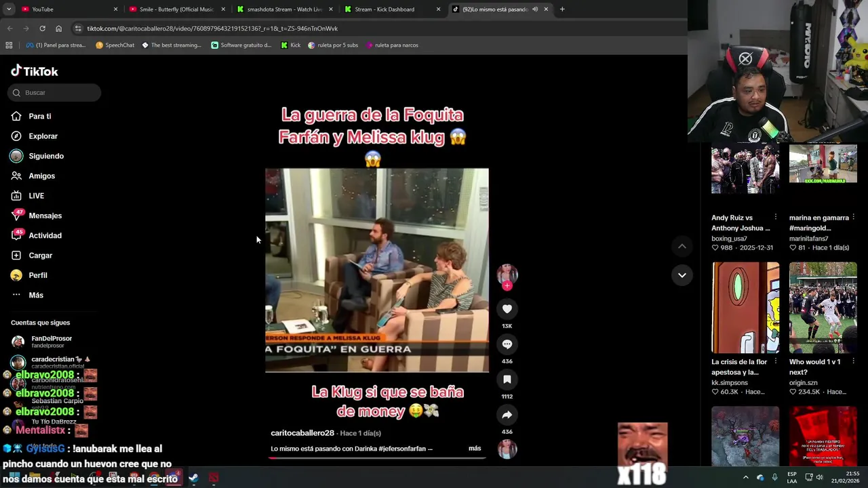Open marina en gamarra video thumbnail
868x488 pixels.
click(823, 165)
